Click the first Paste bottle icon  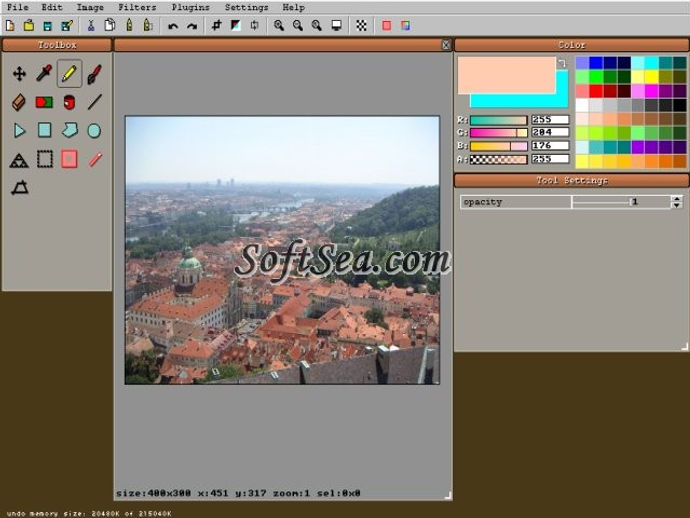[129, 25]
